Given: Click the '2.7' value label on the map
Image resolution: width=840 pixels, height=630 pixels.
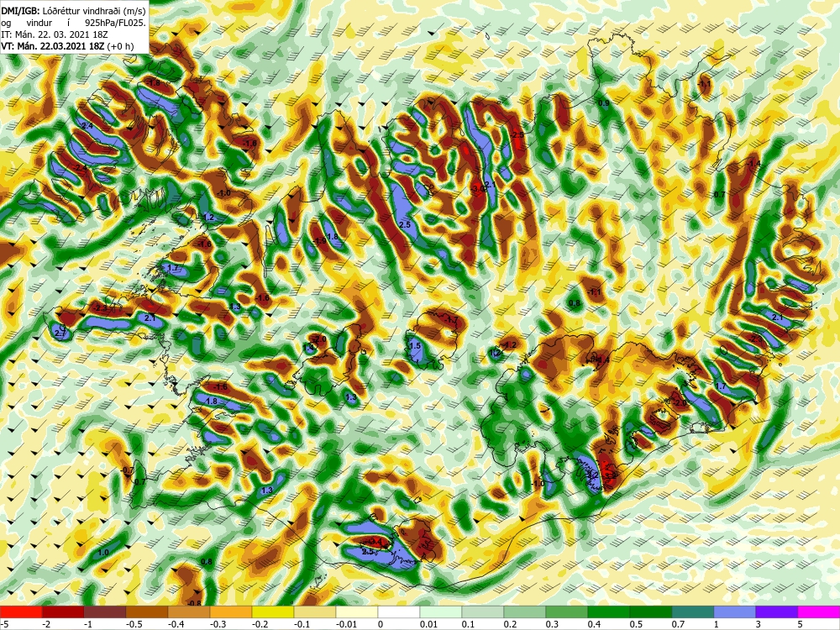Looking at the screenshot, I should [x=60, y=333].
